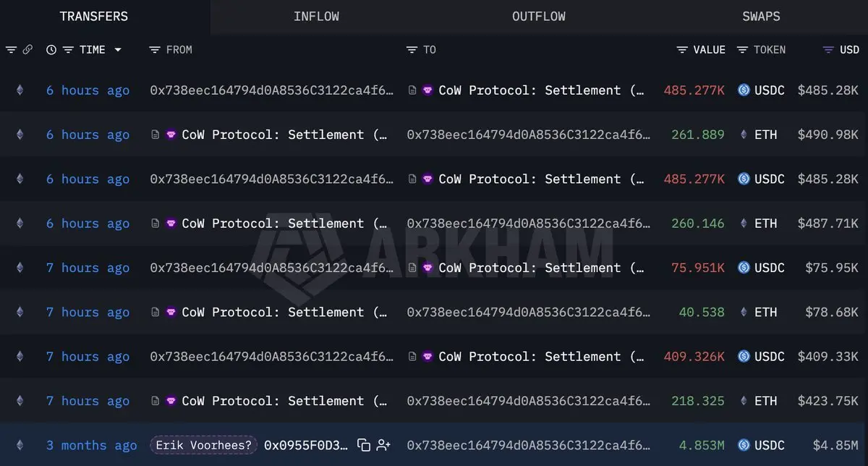Open CoW Protocol: Settlement in 40.538 ETH row

tap(284, 312)
